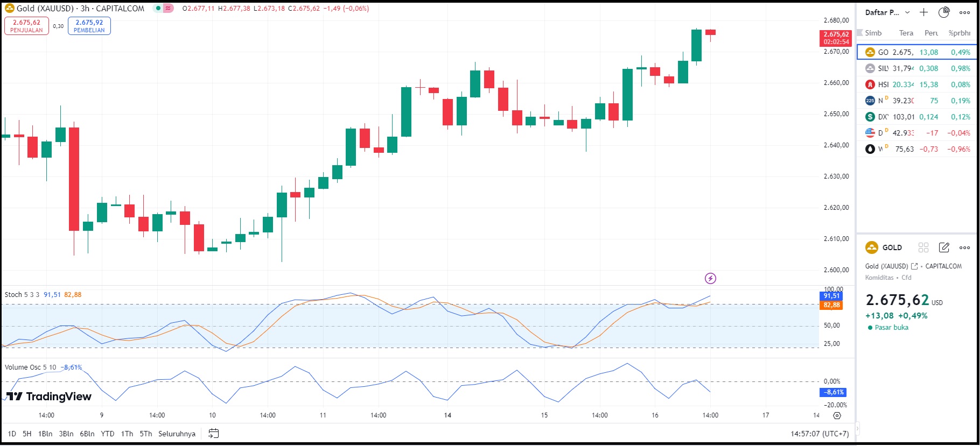Open the timezone menu showing UTC+7
This screenshot has height=446, width=980.
(x=820, y=434)
